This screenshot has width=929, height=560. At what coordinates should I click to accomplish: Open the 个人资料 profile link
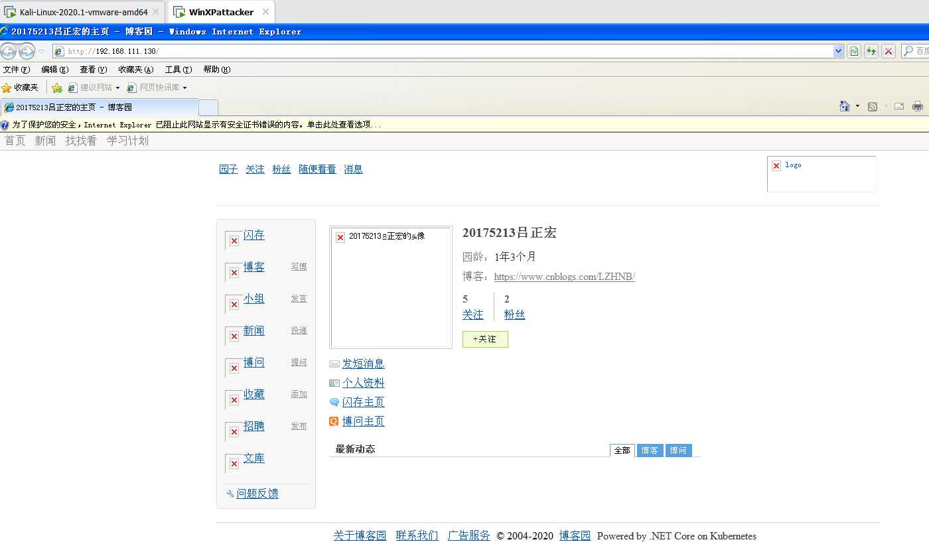pos(363,383)
